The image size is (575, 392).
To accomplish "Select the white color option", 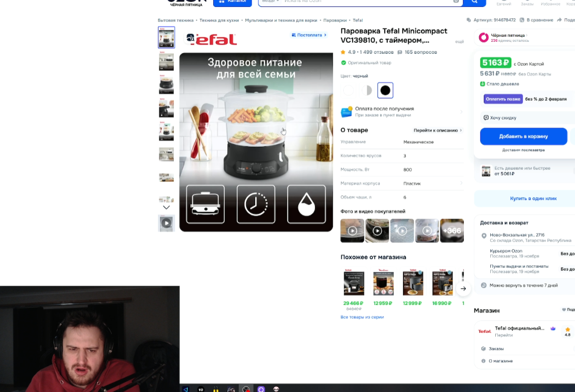I will click(x=348, y=90).
